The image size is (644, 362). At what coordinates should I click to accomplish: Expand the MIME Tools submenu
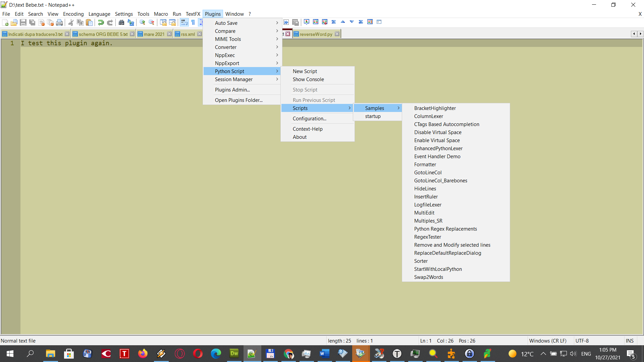pos(242,39)
